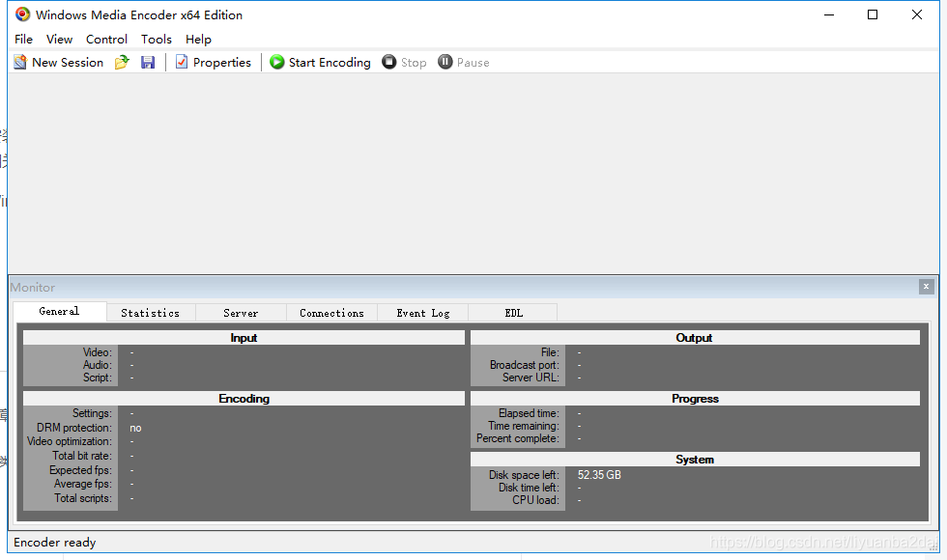Open the File menu
The width and height of the screenshot is (947, 560).
(23, 40)
